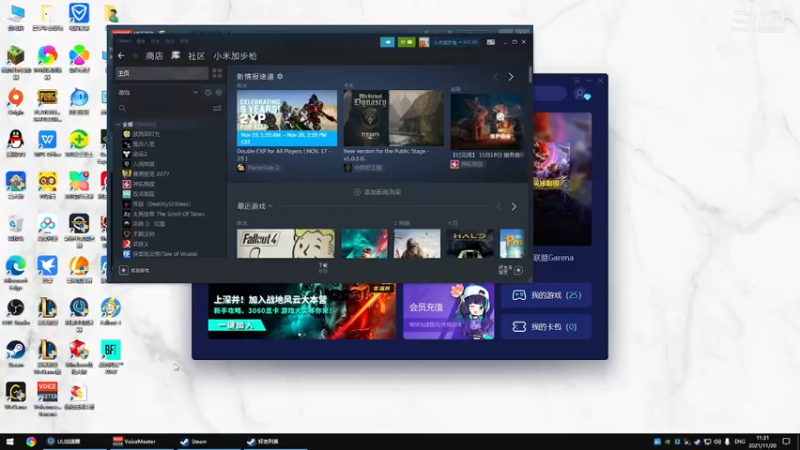Screen dimensions: 800x450
Task: Open the 小米加步枪 profile tab
Action: coord(235,56)
